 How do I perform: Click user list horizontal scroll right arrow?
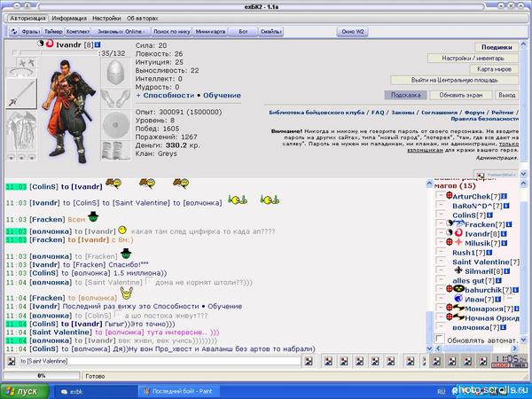click(515, 348)
